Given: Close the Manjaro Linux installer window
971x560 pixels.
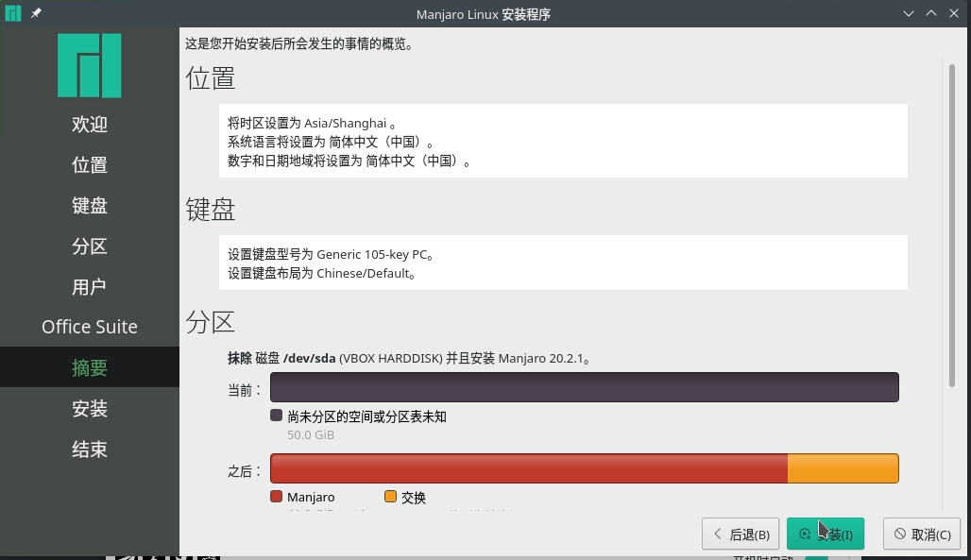Looking at the screenshot, I should [x=954, y=13].
